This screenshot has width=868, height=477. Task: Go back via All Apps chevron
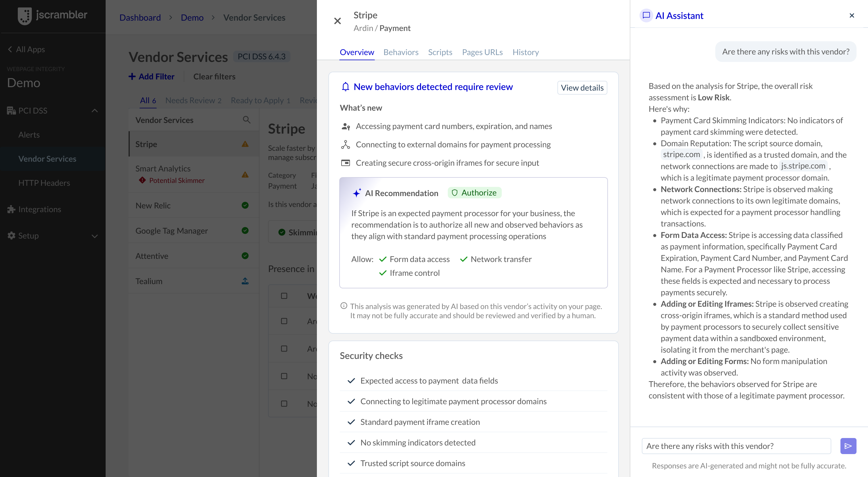[x=10, y=49]
